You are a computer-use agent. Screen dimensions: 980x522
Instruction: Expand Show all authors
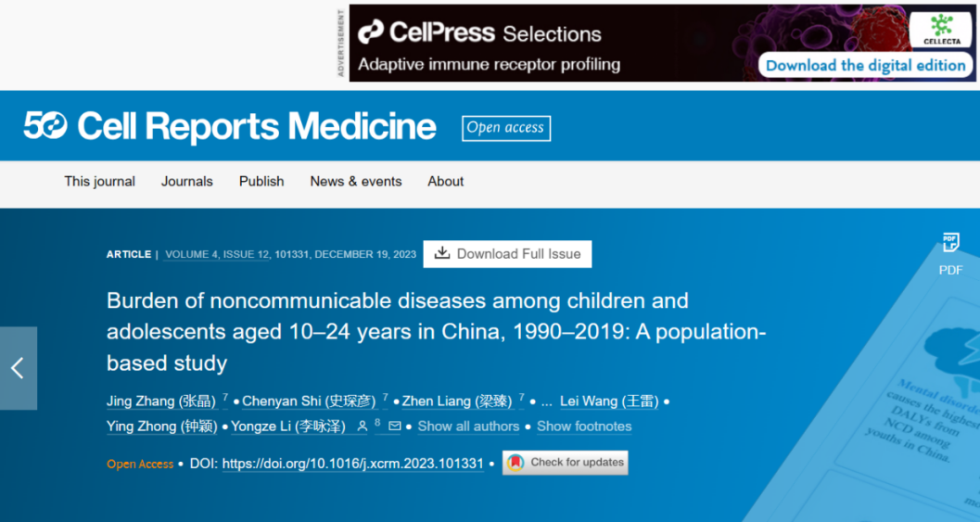point(468,427)
